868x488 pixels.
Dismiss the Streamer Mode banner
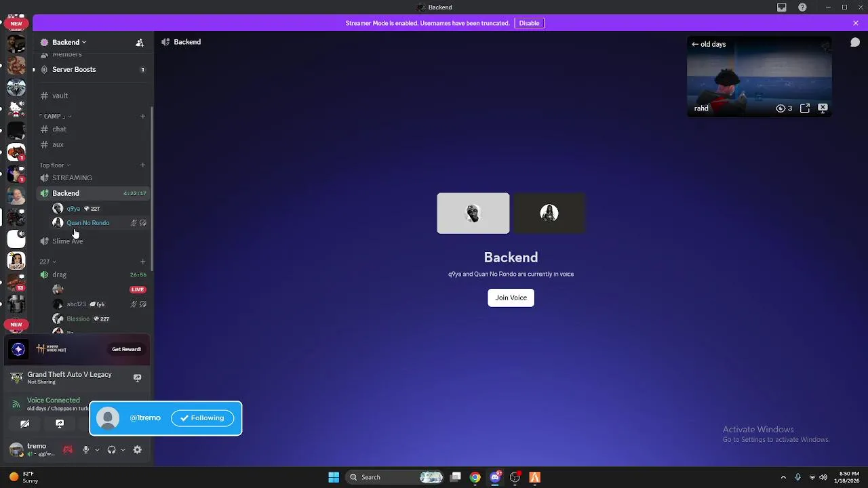(856, 23)
